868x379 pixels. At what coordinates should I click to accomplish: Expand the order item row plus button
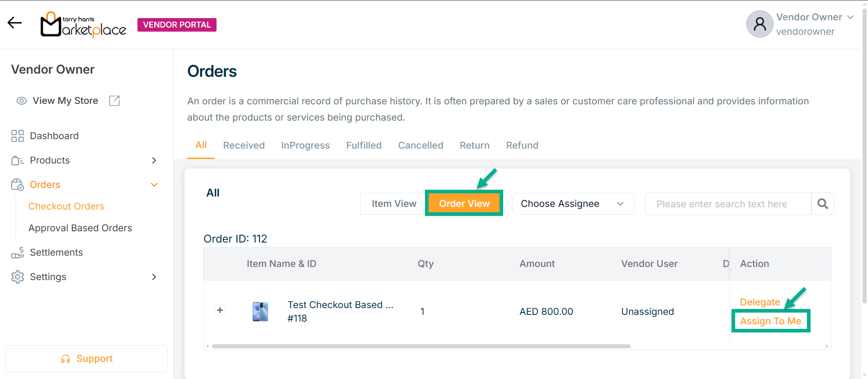pyautogui.click(x=220, y=310)
